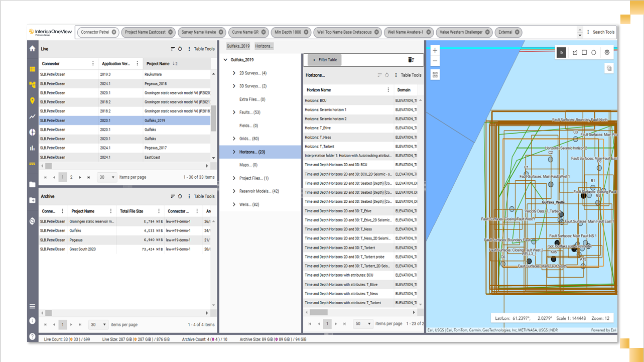Go to the Home page in sidebar

(33, 49)
